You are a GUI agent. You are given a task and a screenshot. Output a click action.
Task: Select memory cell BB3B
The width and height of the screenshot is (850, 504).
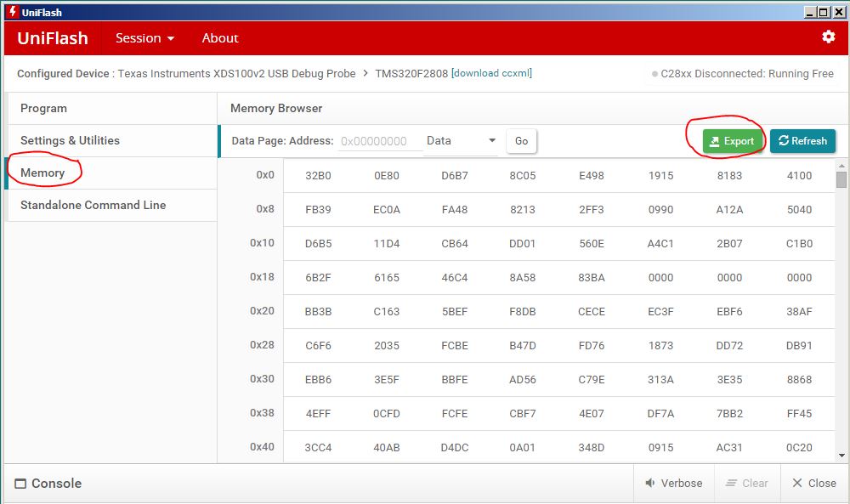point(318,312)
